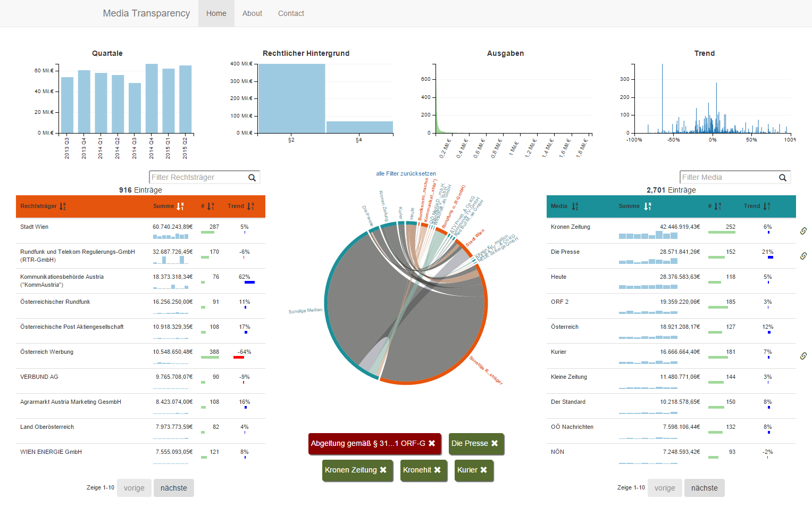The height and width of the screenshot is (506, 812).
Task: Reset all filters via 'alle Filter zurücksetzen'
Action: (x=406, y=173)
